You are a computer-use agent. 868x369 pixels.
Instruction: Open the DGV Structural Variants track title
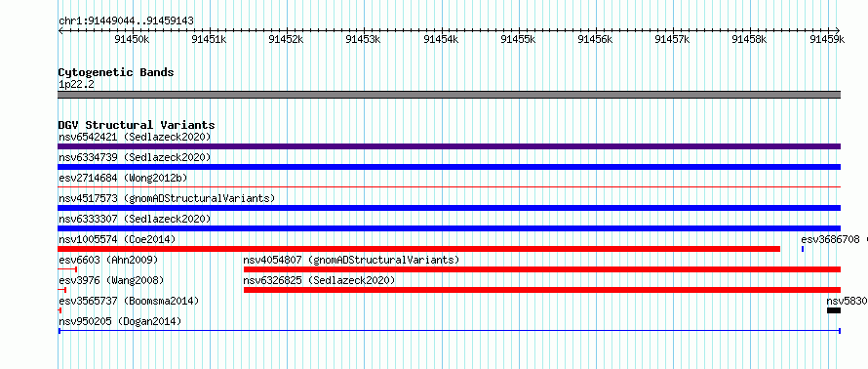pyautogui.click(x=137, y=125)
